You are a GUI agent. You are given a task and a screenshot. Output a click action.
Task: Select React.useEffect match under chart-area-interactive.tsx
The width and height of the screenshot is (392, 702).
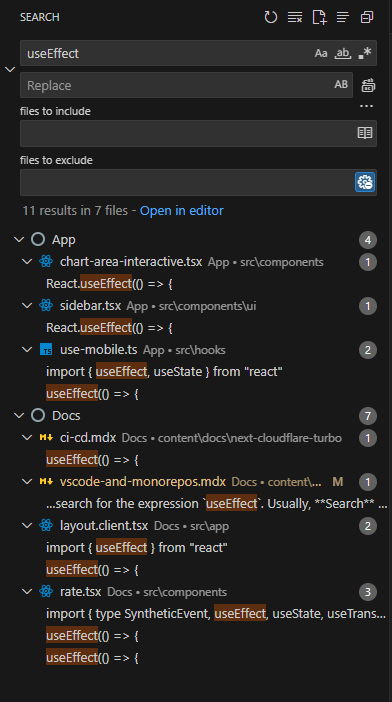click(109, 284)
